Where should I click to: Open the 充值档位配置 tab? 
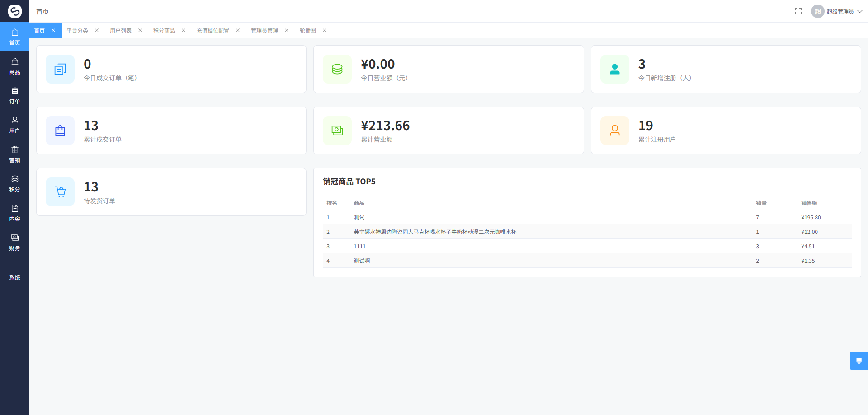pyautogui.click(x=213, y=31)
